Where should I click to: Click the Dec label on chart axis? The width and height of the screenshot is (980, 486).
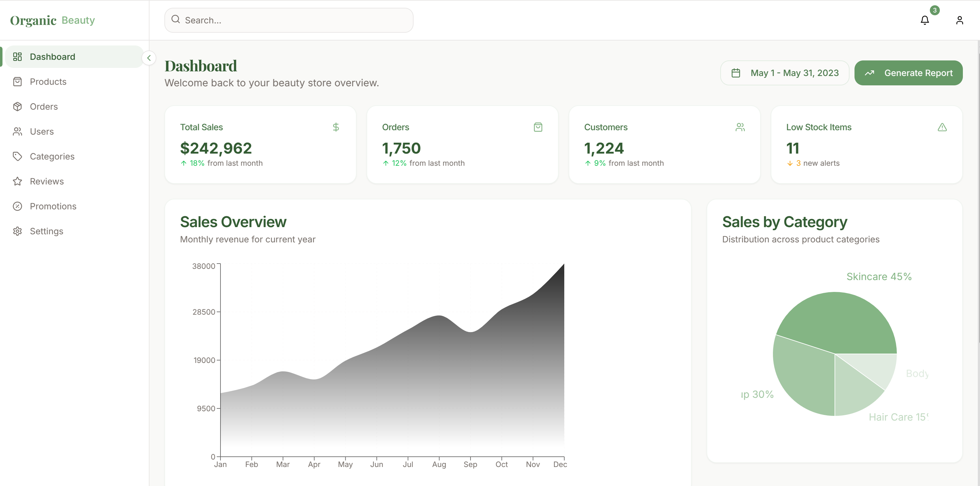pyautogui.click(x=560, y=464)
